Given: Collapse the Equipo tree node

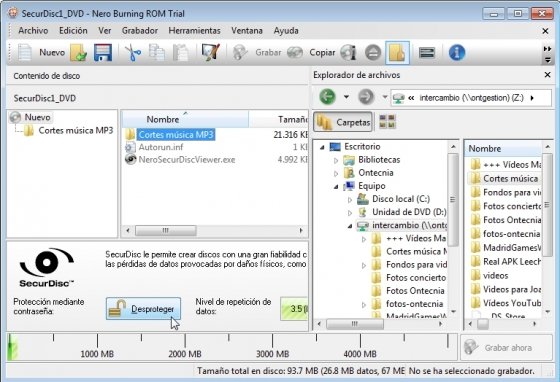Looking at the screenshot, I should click(336, 186).
